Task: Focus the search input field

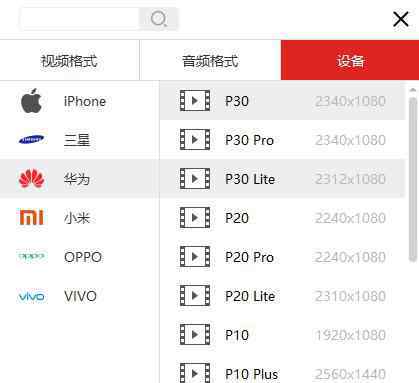Action: [80, 19]
